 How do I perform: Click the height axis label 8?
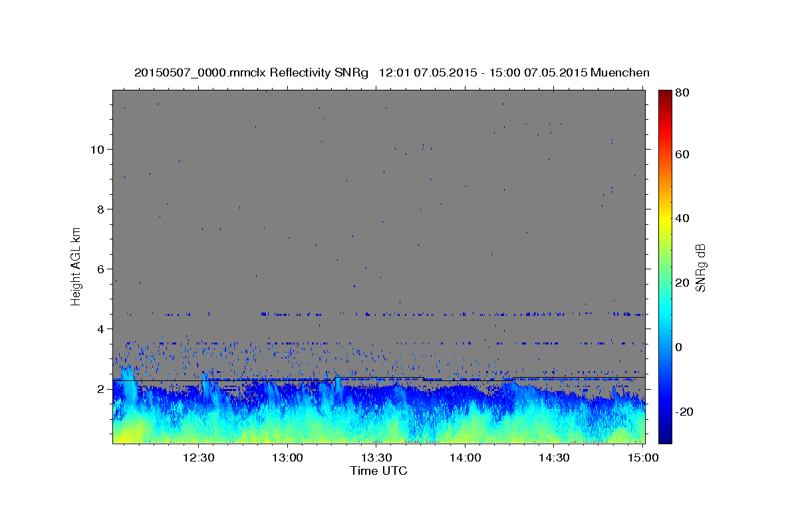(101, 209)
